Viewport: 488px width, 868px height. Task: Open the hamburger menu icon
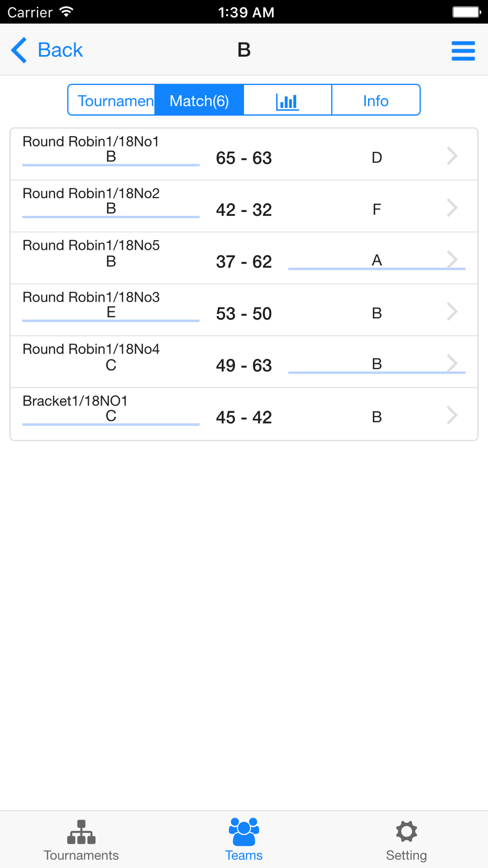463,51
